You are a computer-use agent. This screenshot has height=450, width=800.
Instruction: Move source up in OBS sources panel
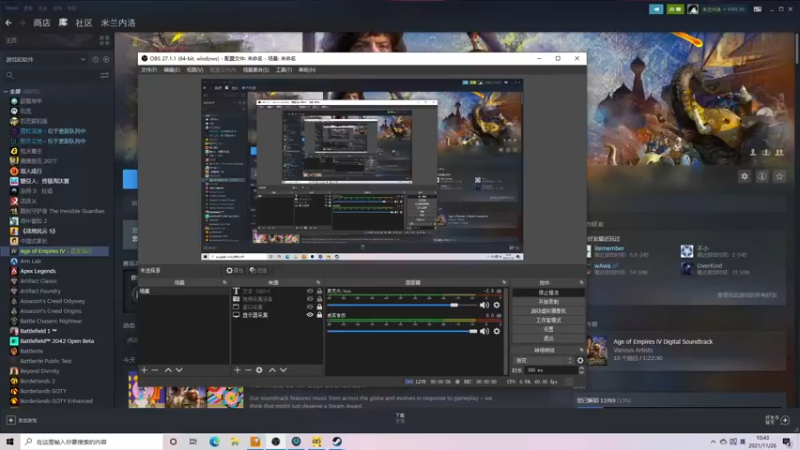click(272, 370)
